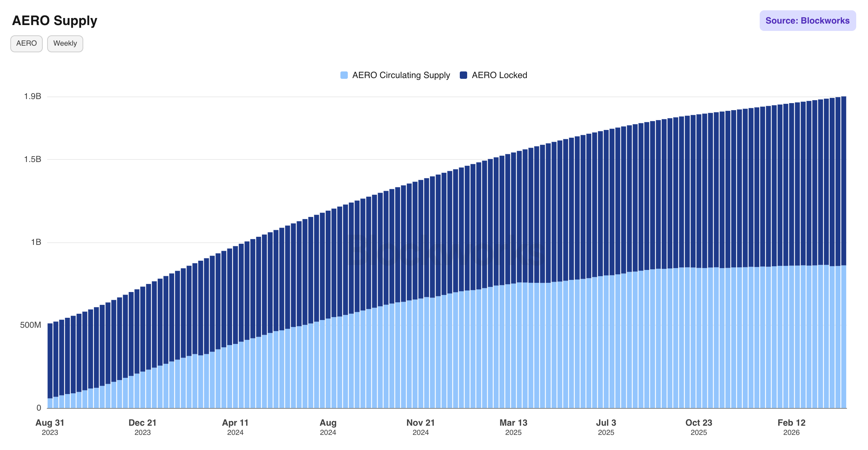Toggle AERO Locked legend label
This screenshot has height=450, width=868.
(499, 75)
